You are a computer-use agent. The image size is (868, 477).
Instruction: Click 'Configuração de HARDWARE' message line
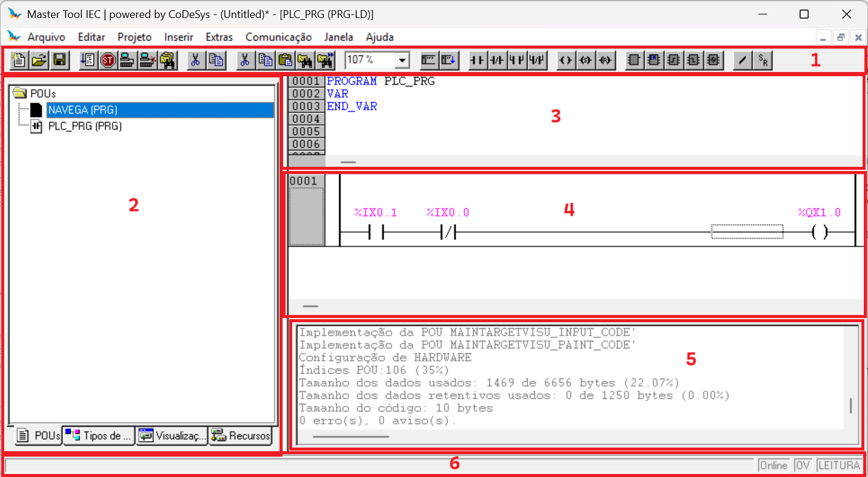coord(385,357)
